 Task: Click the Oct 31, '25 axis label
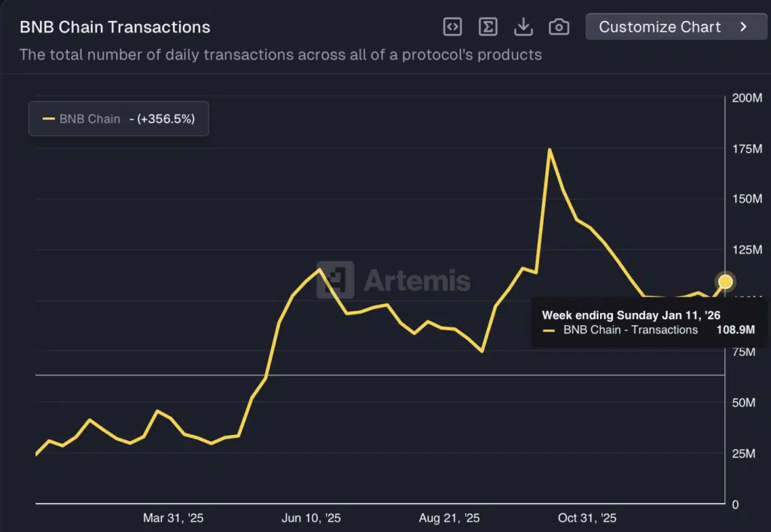(x=587, y=518)
